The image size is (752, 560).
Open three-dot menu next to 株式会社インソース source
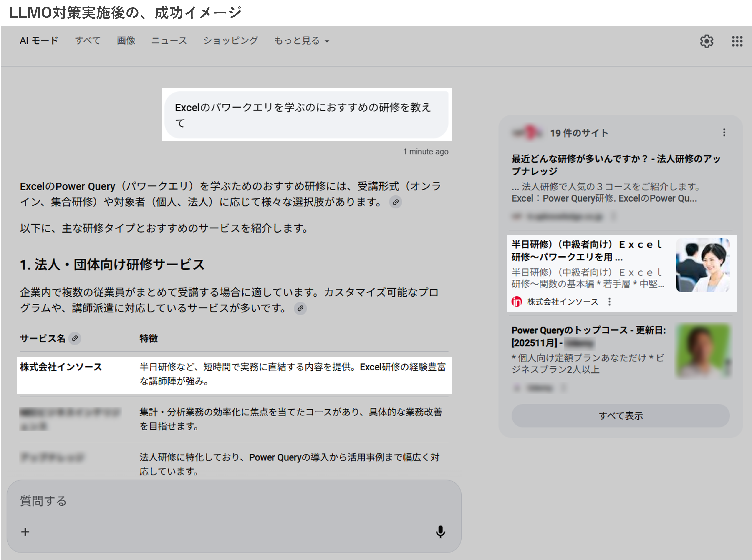[609, 302]
